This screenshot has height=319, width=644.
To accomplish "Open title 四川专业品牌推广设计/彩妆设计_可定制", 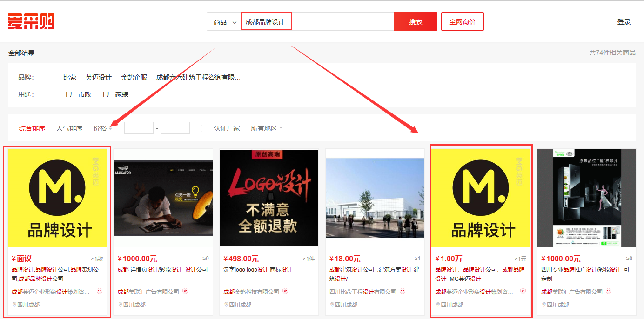I will pyautogui.click(x=585, y=274).
